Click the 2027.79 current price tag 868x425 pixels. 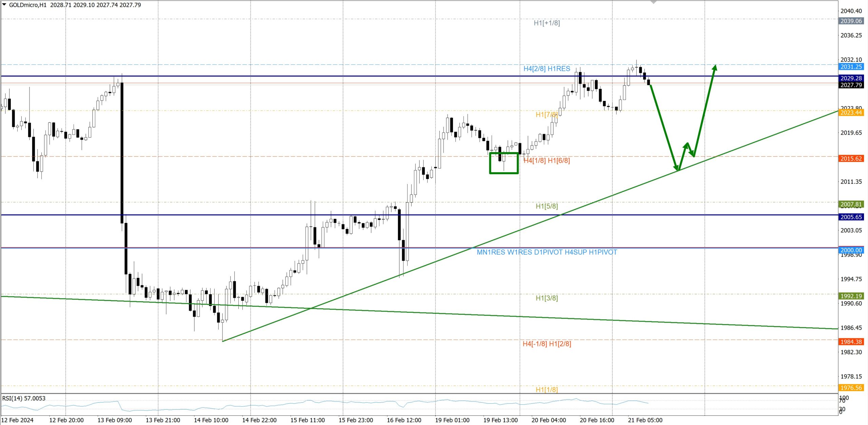851,85
